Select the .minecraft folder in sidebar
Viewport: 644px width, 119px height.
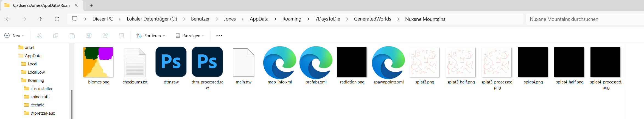click(39, 97)
